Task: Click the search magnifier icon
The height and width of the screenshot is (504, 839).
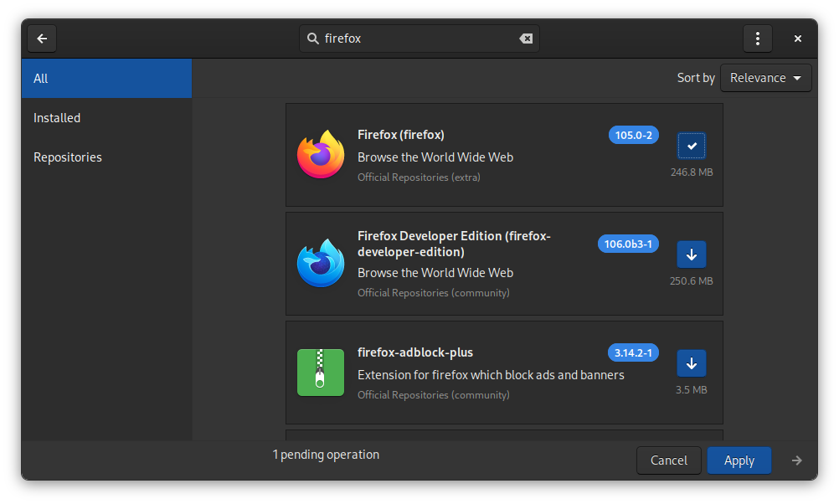Action: pyautogui.click(x=311, y=38)
